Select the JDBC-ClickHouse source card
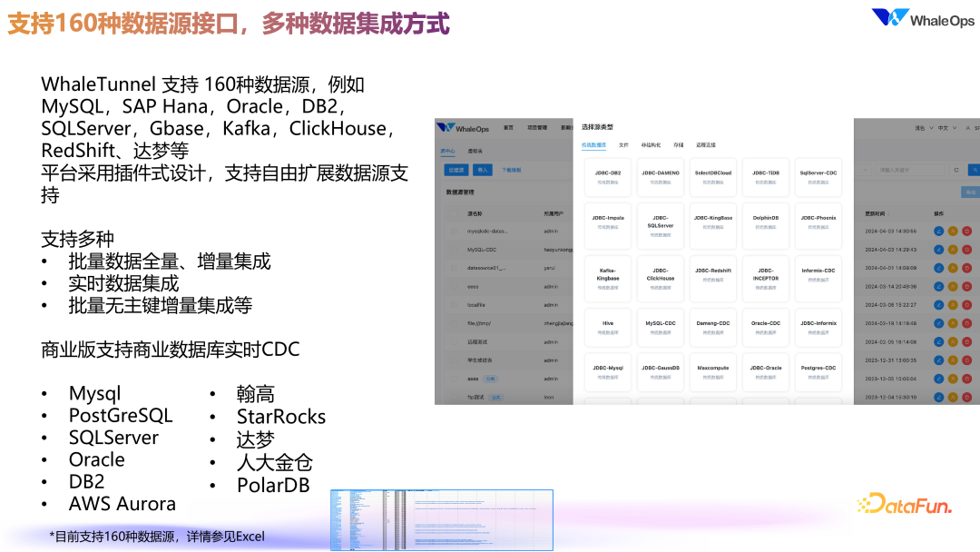This screenshot has width=980, height=552. [661, 279]
